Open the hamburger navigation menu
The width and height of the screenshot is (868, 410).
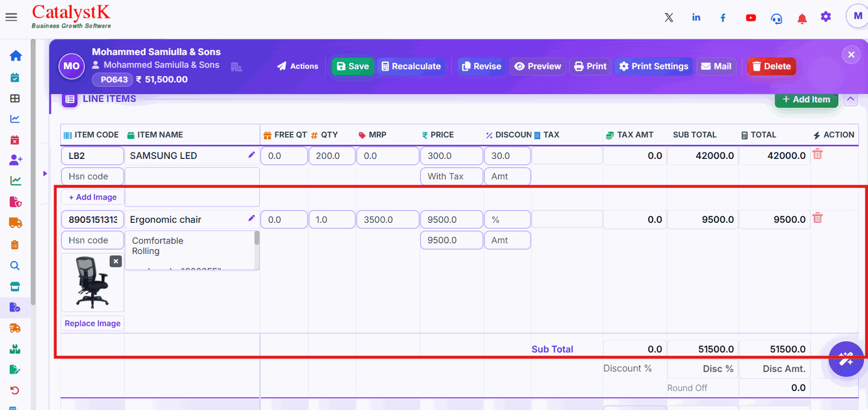11,17
